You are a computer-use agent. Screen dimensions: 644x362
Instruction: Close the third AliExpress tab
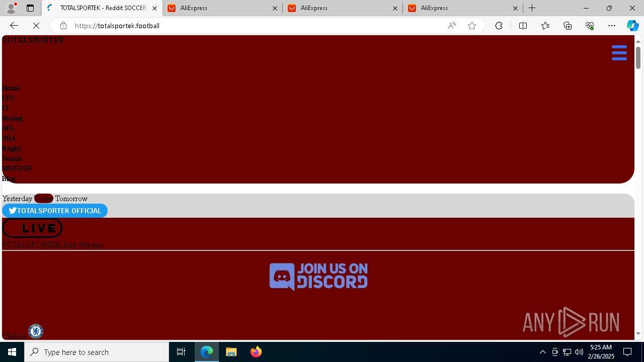pos(515,8)
